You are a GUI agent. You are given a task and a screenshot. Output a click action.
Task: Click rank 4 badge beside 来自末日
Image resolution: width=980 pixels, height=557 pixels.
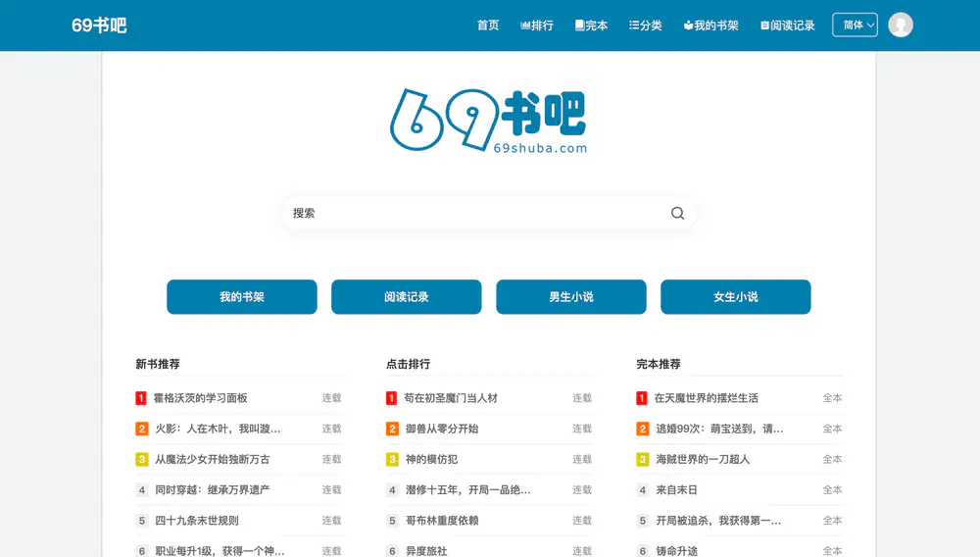[x=643, y=490]
